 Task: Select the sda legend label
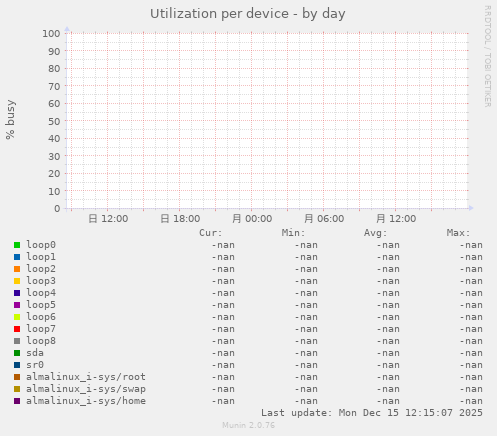point(35,353)
